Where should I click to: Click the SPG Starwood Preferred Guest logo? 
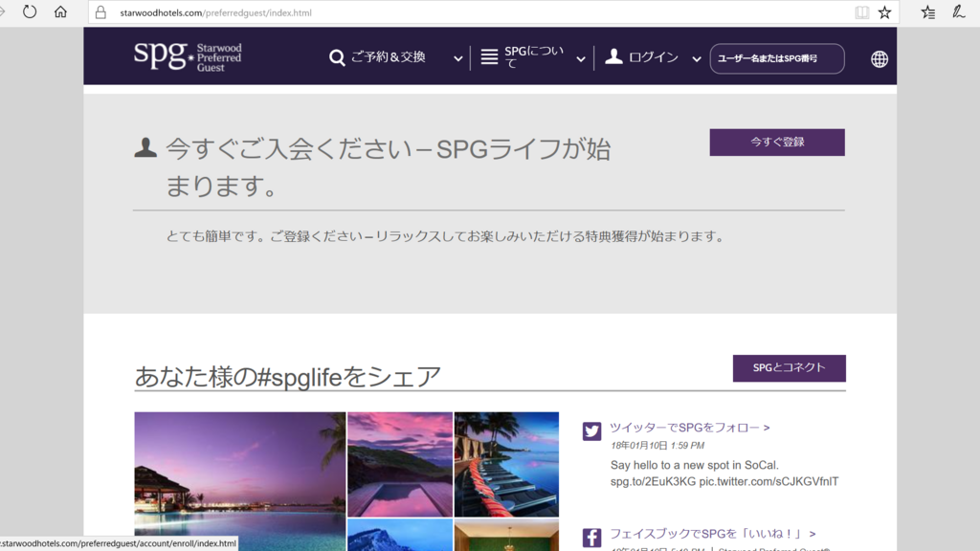(188, 56)
